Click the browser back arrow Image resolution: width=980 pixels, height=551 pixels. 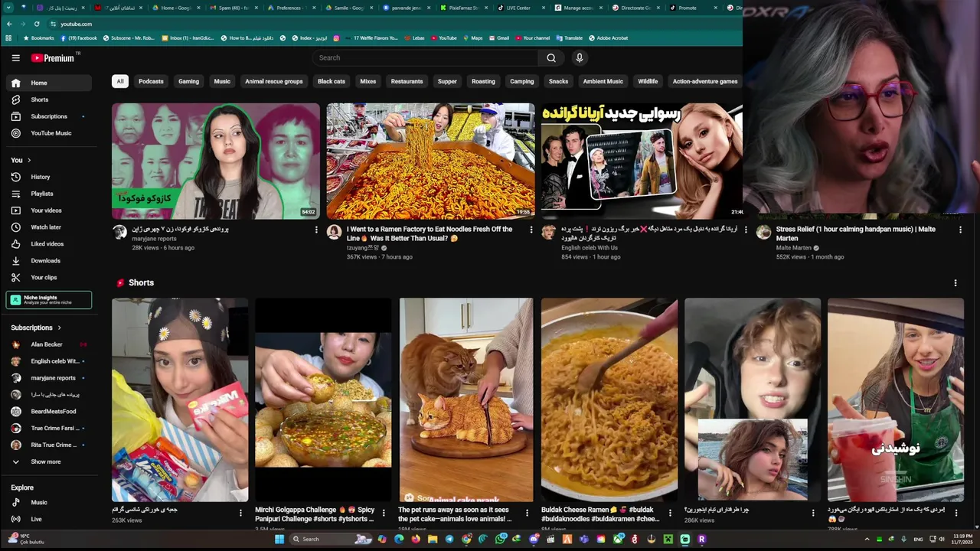click(x=9, y=24)
